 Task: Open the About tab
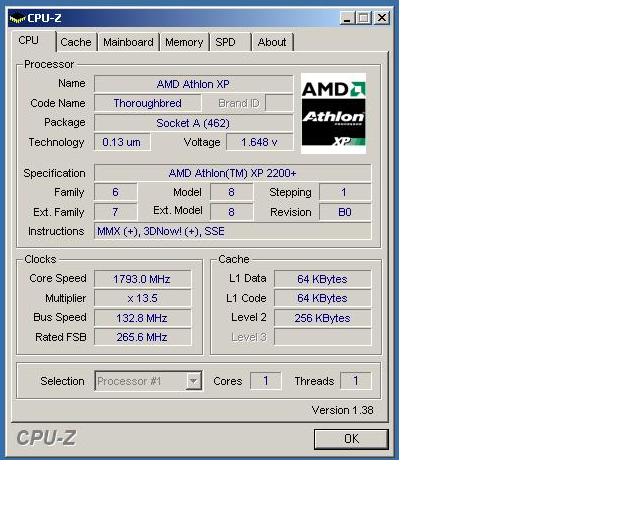(x=272, y=42)
